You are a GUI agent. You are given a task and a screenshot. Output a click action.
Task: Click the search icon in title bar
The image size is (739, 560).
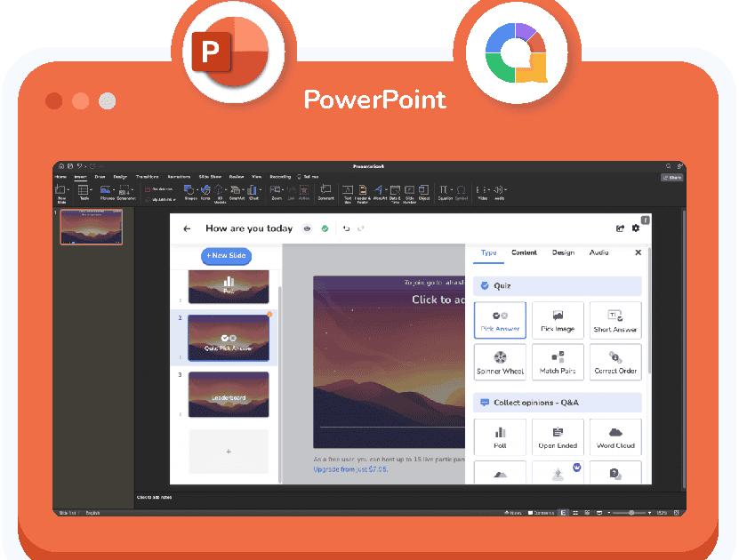669,166
